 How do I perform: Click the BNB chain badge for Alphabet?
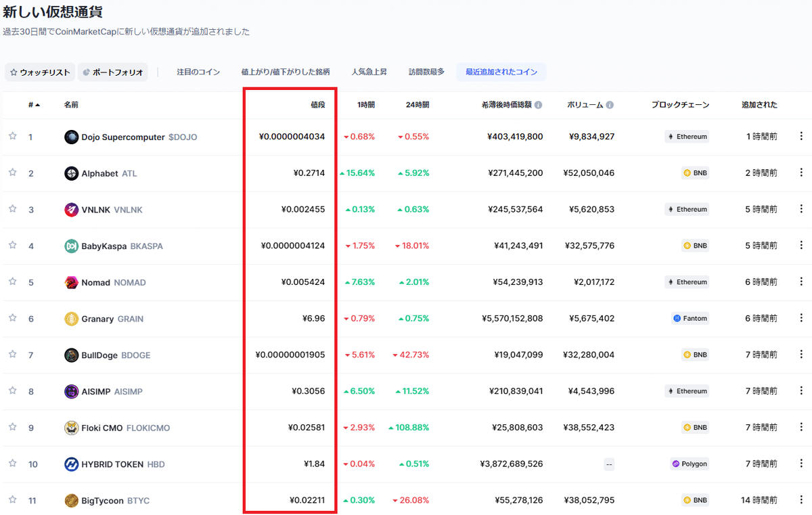pos(695,173)
